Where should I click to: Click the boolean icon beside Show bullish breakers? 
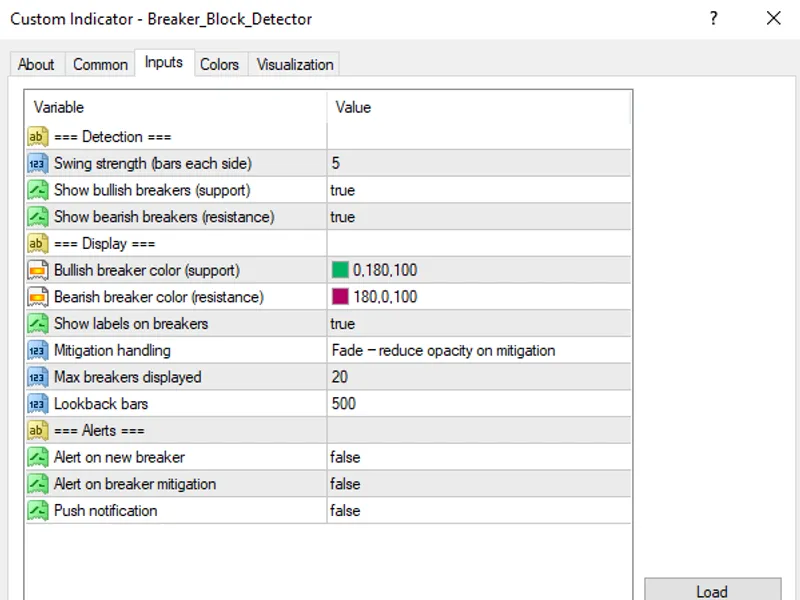point(38,190)
